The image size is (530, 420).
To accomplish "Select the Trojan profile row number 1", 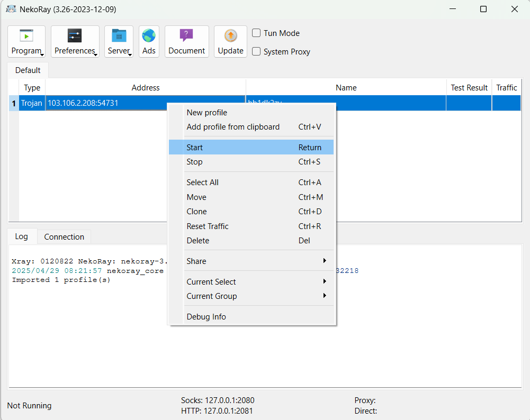I will tap(14, 103).
